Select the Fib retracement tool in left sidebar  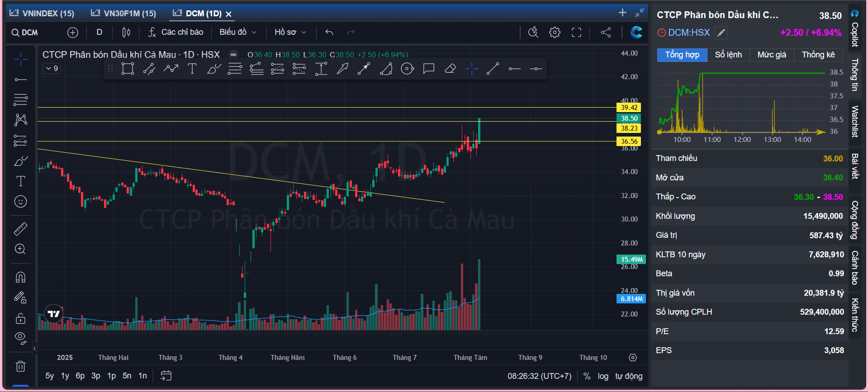[20, 99]
